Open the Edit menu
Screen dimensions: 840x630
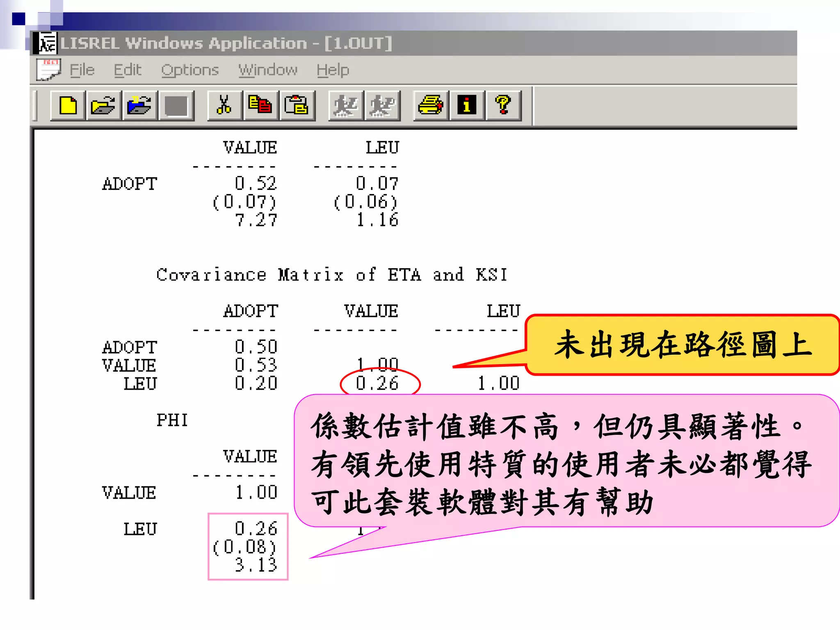click(128, 70)
